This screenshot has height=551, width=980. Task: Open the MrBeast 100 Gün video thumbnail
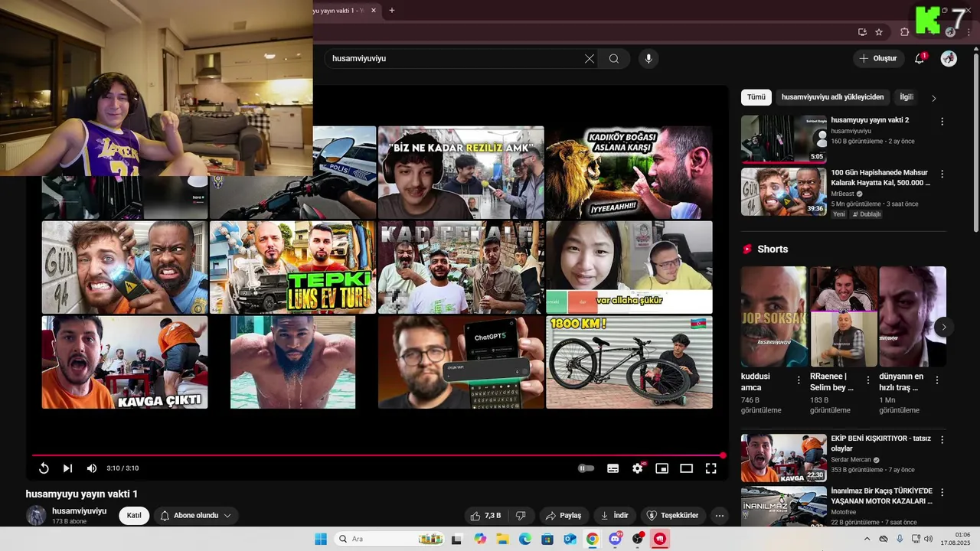(783, 191)
